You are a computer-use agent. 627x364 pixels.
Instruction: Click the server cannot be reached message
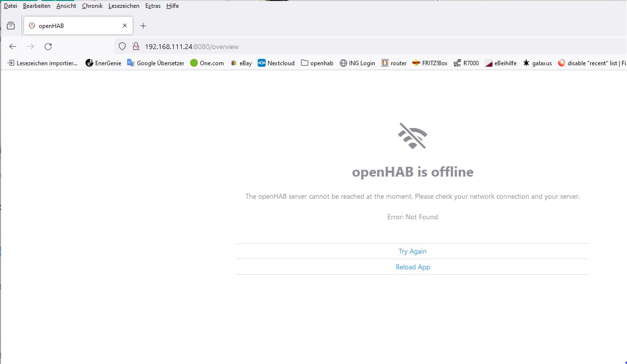(x=412, y=196)
